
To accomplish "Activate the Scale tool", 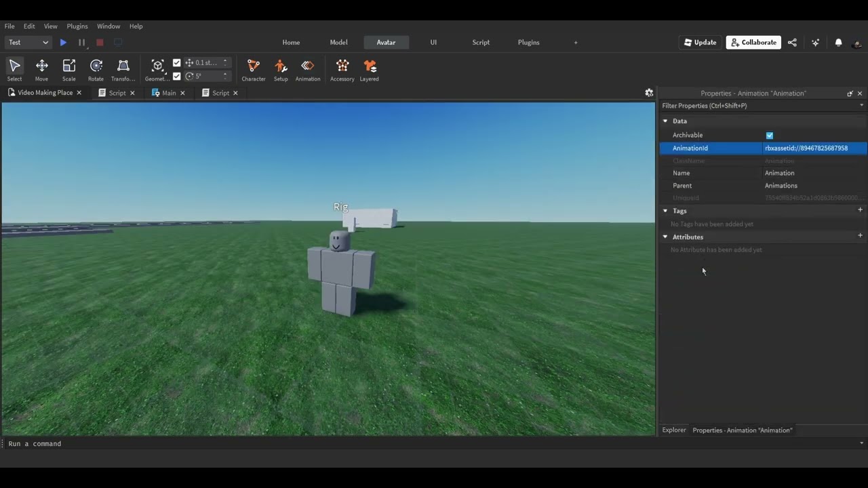I will (x=68, y=70).
